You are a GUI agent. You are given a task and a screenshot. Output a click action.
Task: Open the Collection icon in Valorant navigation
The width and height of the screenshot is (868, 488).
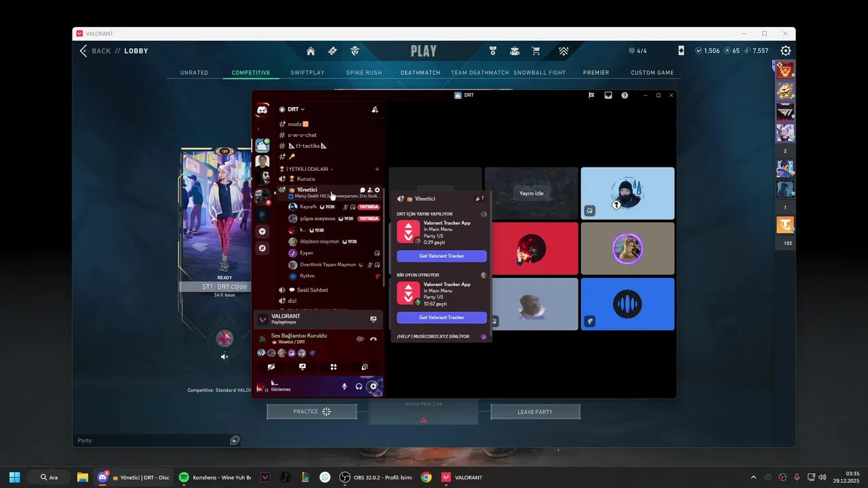[x=515, y=51]
